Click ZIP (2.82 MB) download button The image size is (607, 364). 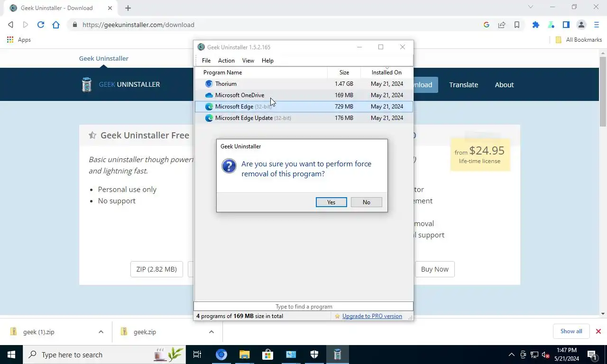(x=156, y=269)
